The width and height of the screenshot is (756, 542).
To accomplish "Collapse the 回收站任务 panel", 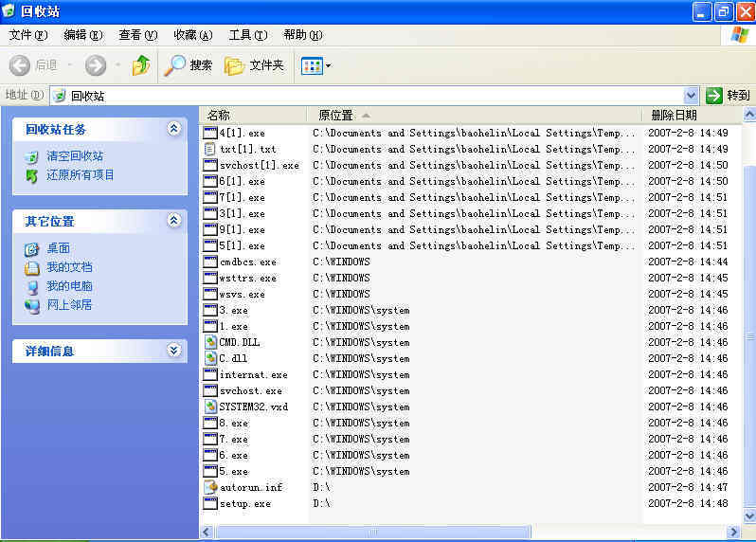I will (x=173, y=129).
